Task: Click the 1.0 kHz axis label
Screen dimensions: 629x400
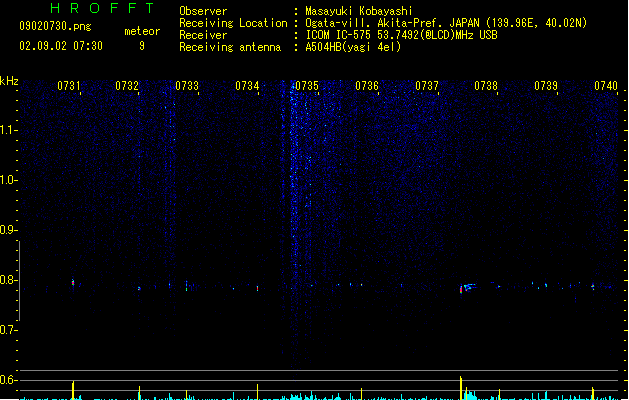Action: [8, 180]
